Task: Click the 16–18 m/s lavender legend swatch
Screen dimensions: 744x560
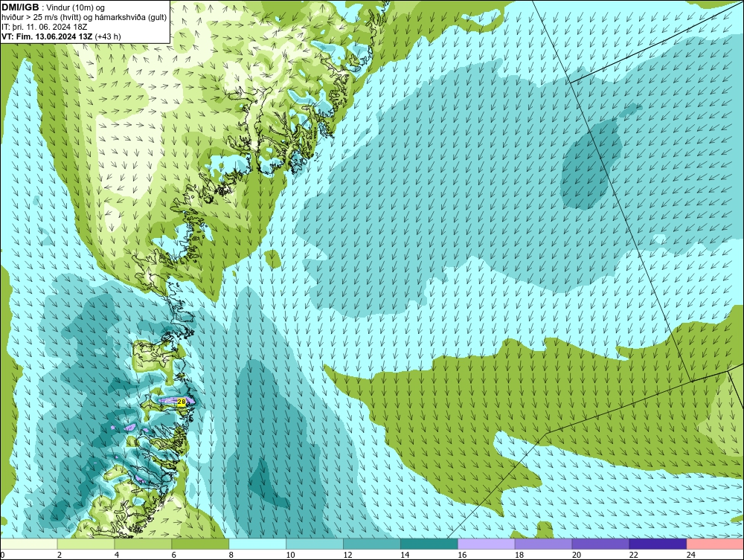Action: [x=487, y=544]
